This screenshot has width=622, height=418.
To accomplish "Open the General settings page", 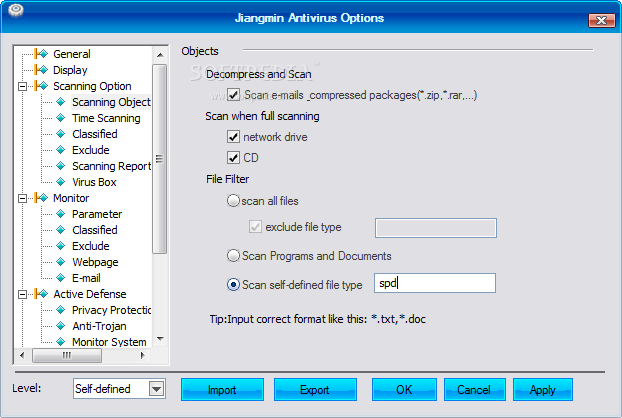I will pyautogui.click(x=72, y=54).
